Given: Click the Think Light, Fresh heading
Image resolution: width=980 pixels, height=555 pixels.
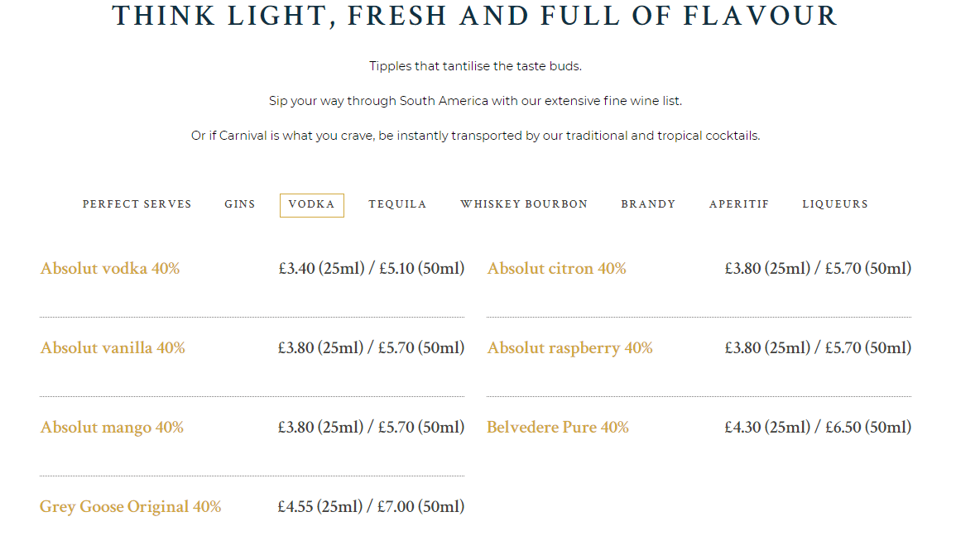Looking at the screenshot, I should (475, 16).
